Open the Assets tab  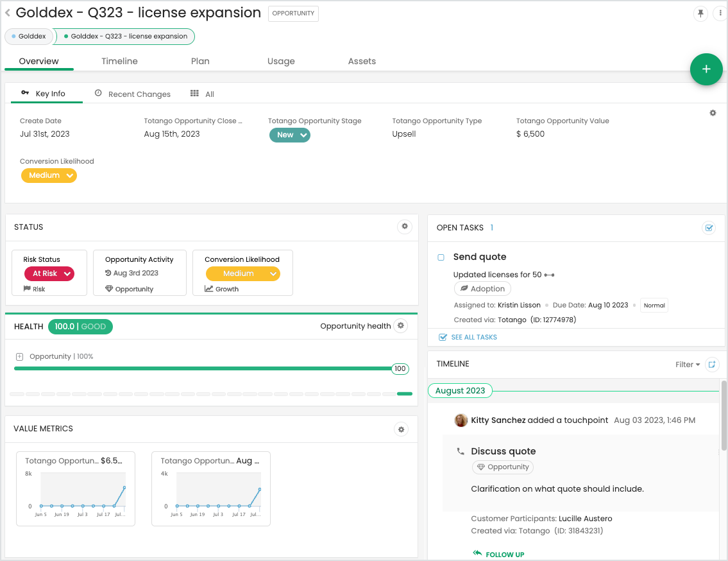[x=362, y=62]
